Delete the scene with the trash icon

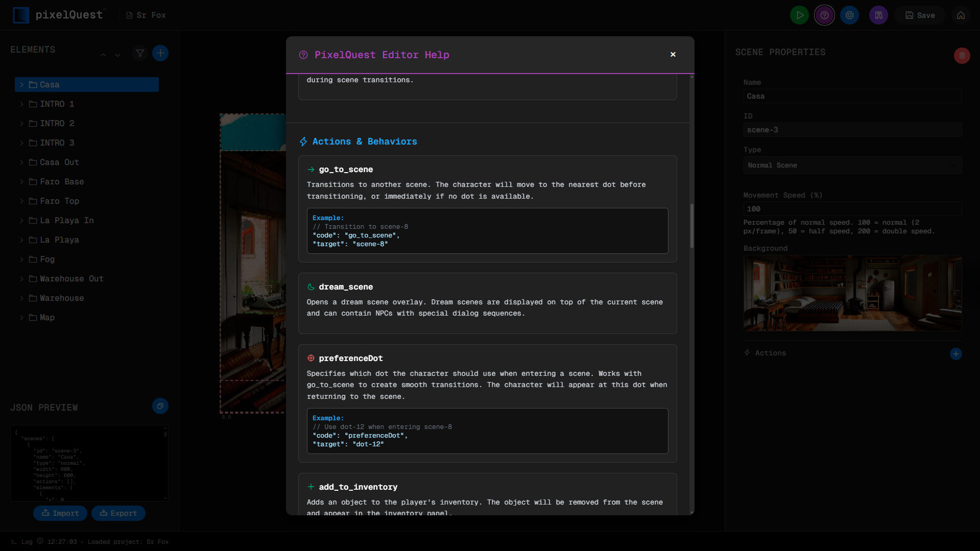[x=961, y=56]
